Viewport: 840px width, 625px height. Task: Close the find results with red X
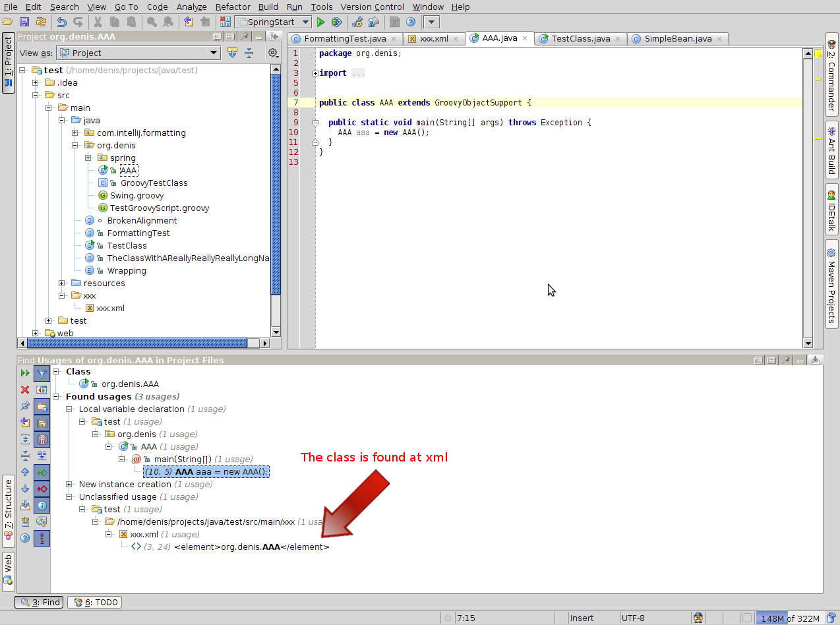pyautogui.click(x=25, y=390)
